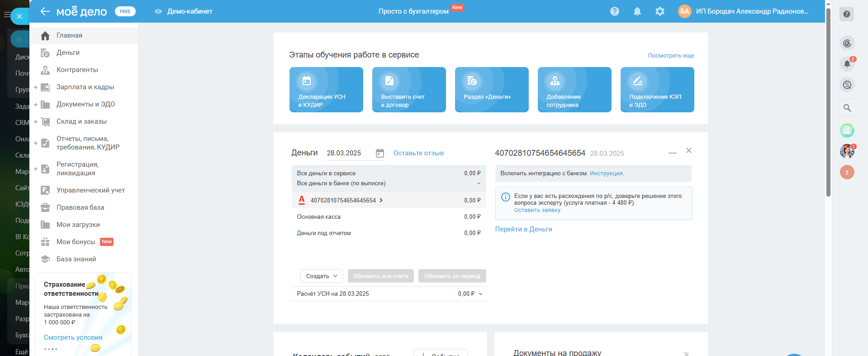868x356 pixels.
Task: Click the chat bubble icon in the right panel
Action: 847,85
